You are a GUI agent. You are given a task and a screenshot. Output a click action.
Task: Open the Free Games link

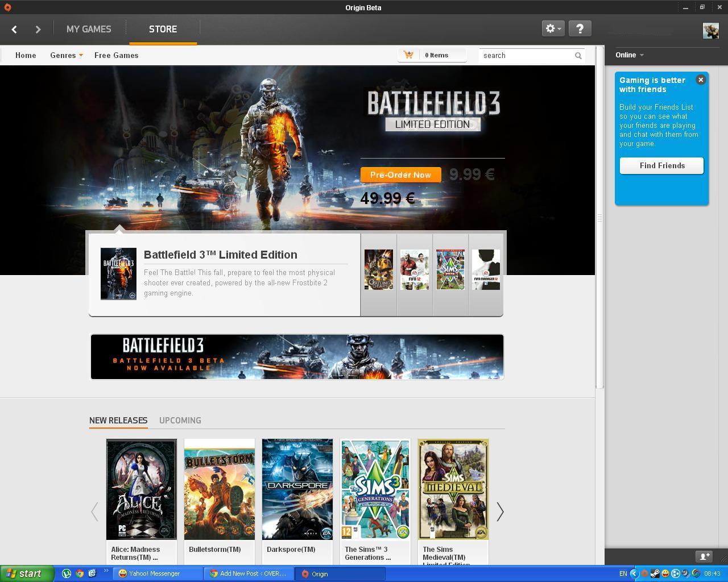[x=116, y=55]
